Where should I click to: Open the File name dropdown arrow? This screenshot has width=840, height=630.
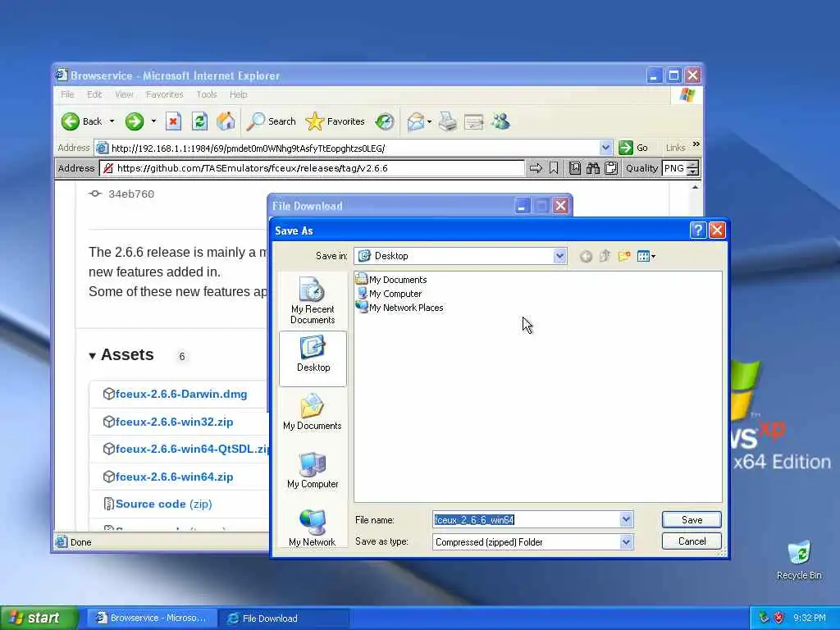tap(626, 519)
